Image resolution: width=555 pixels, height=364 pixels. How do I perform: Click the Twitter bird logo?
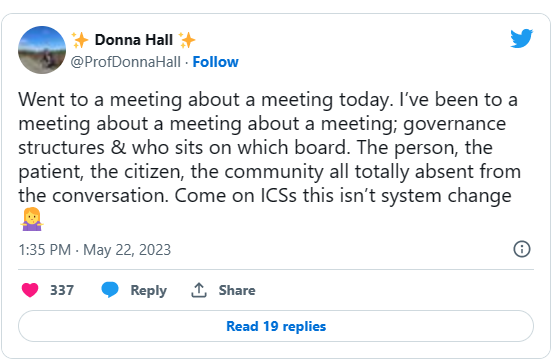521,38
